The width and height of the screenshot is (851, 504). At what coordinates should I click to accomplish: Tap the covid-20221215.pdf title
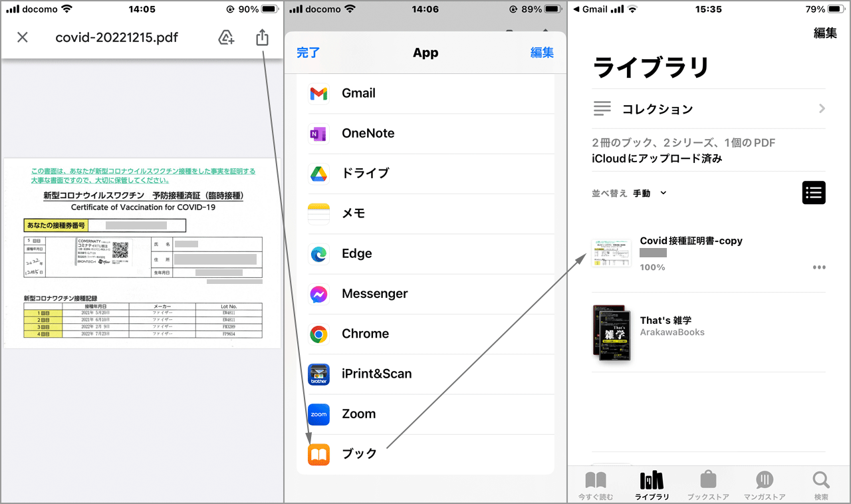(x=117, y=37)
